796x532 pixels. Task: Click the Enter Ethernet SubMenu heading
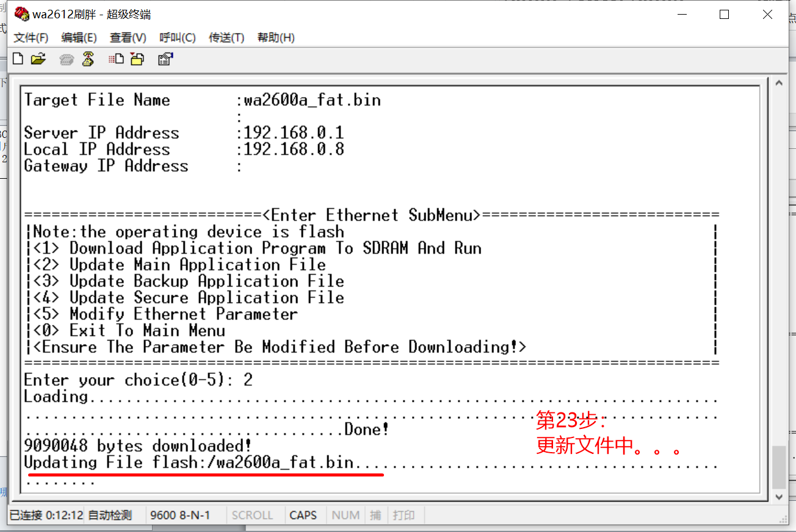372,215
